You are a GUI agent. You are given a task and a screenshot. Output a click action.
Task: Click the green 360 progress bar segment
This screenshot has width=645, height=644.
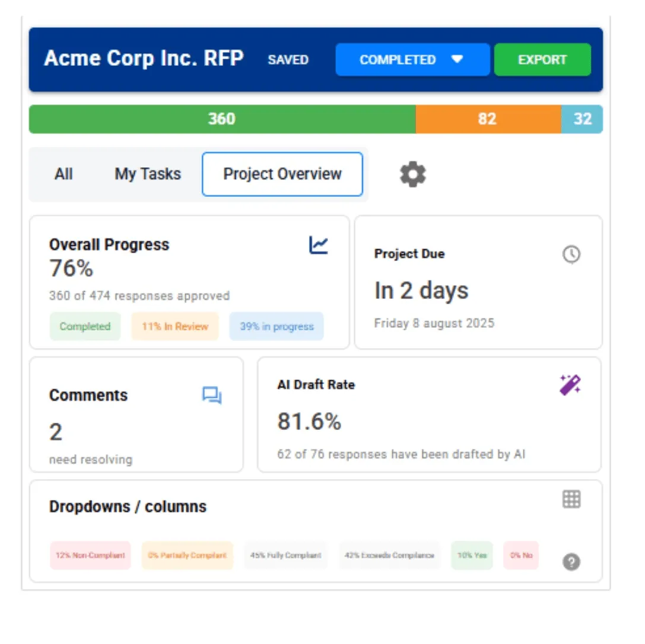click(x=222, y=119)
